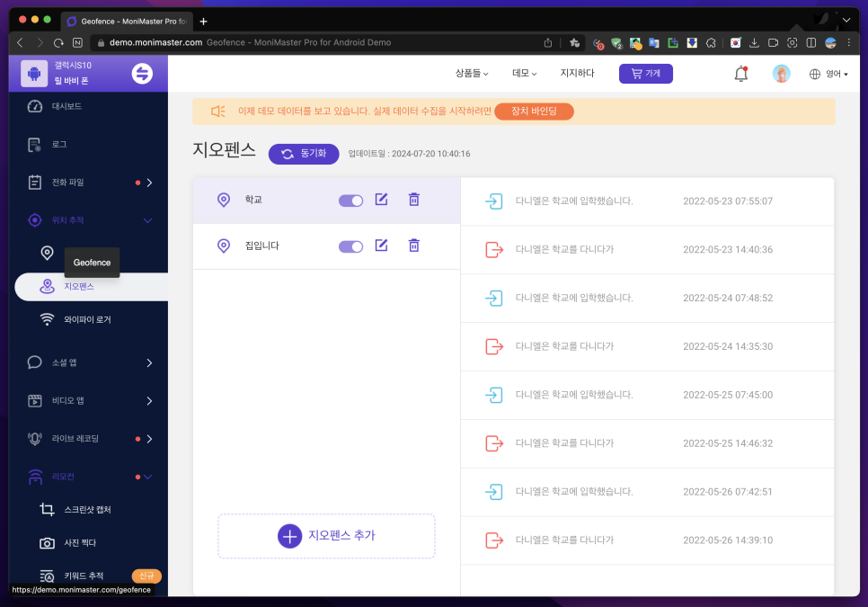The width and height of the screenshot is (868, 607).
Task: Edit the 집입니다 geofence
Action: pos(381,245)
